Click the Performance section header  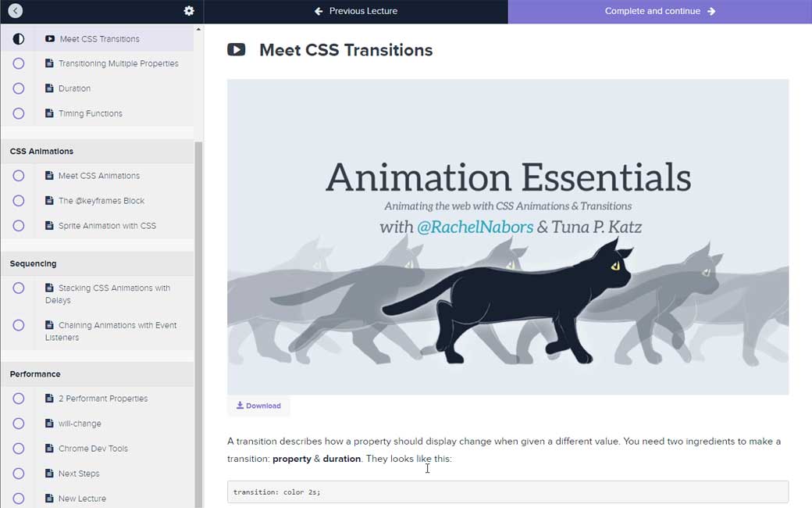pyautogui.click(x=35, y=374)
